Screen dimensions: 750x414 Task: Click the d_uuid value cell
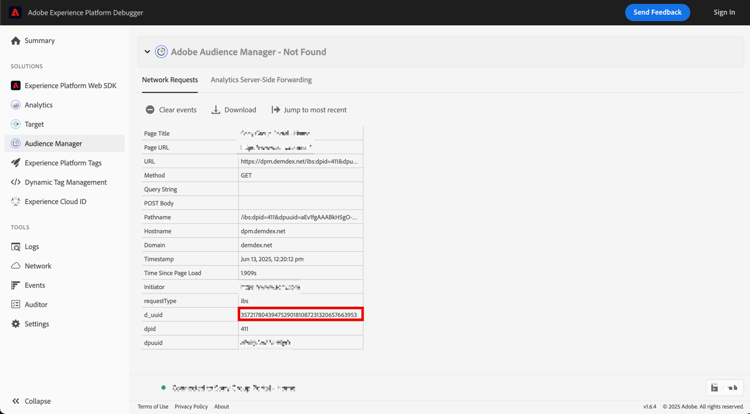301,315
